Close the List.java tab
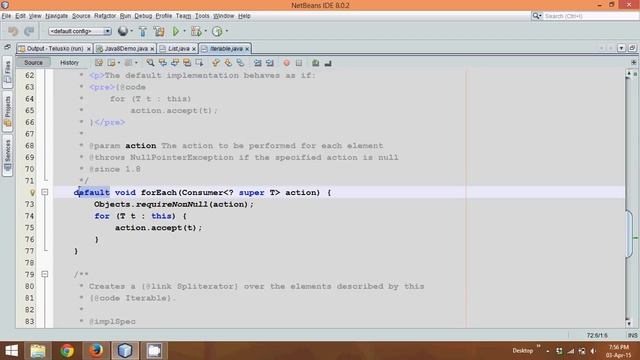Viewport: 640px width, 360px height. (x=194, y=49)
